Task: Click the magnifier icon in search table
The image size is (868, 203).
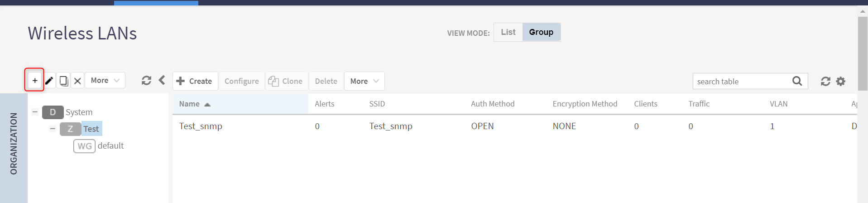Action: click(x=797, y=81)
